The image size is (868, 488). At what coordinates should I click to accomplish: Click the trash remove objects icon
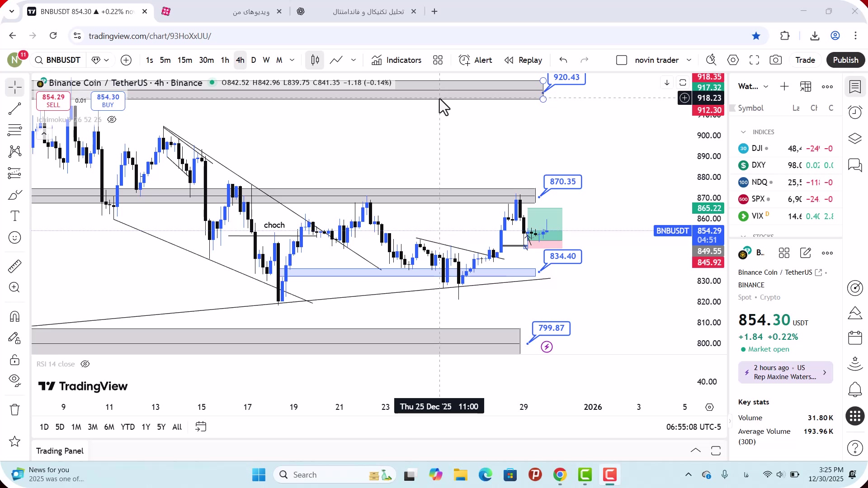(x=14, y=409)
